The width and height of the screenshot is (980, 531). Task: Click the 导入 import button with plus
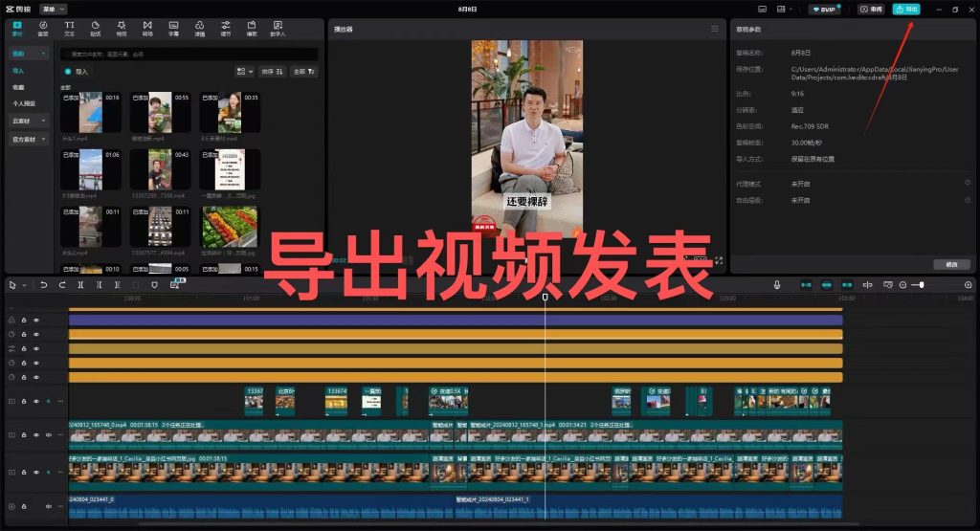[77, 72]
